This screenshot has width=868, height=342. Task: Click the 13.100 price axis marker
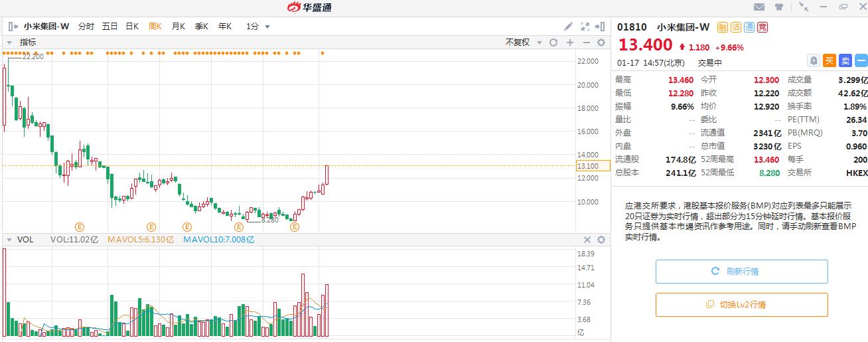coord(592,165)
